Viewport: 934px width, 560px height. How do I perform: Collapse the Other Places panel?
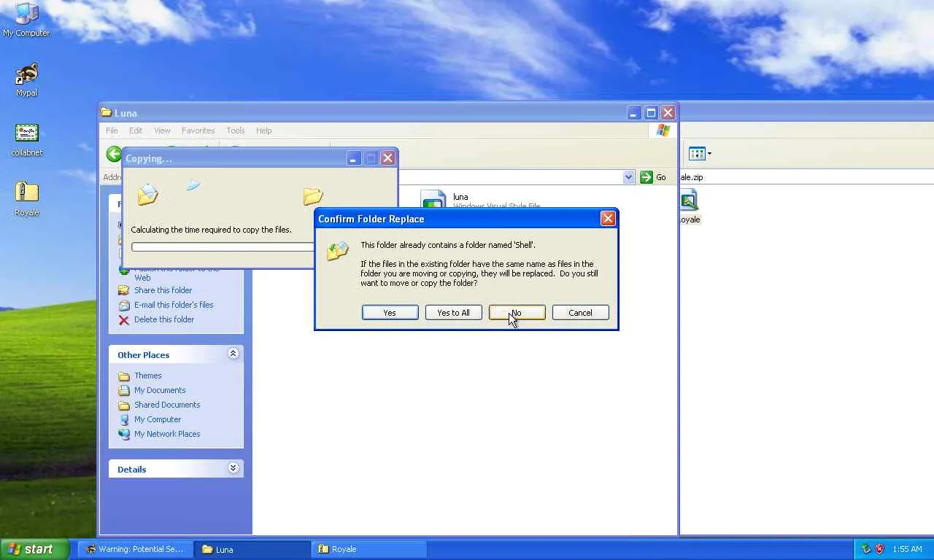tap(233, 354)
